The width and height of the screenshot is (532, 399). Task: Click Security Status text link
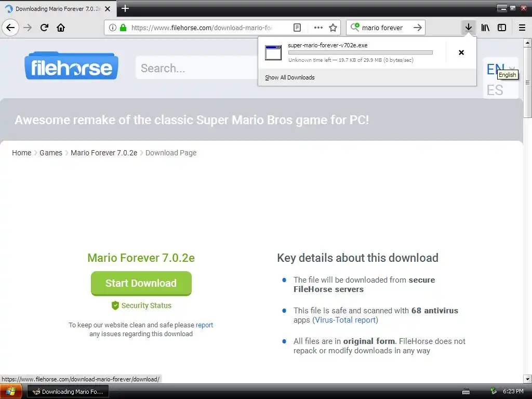(x=146, y=305)
